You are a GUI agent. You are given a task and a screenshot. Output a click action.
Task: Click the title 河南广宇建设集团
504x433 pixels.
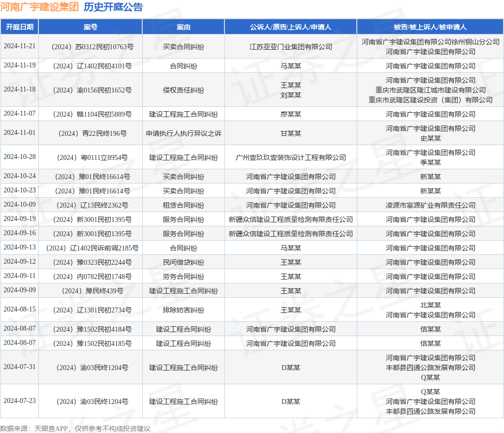click(39, 7)
